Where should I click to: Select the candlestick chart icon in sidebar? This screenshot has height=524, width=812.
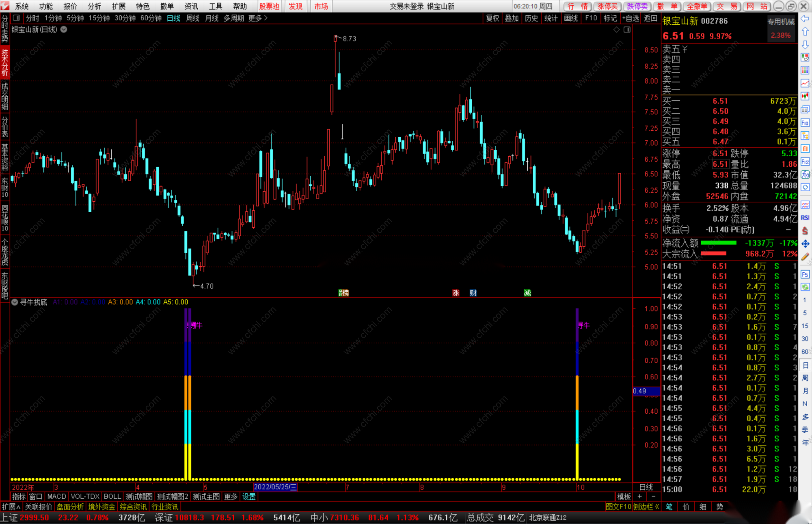tap(805, 96)
